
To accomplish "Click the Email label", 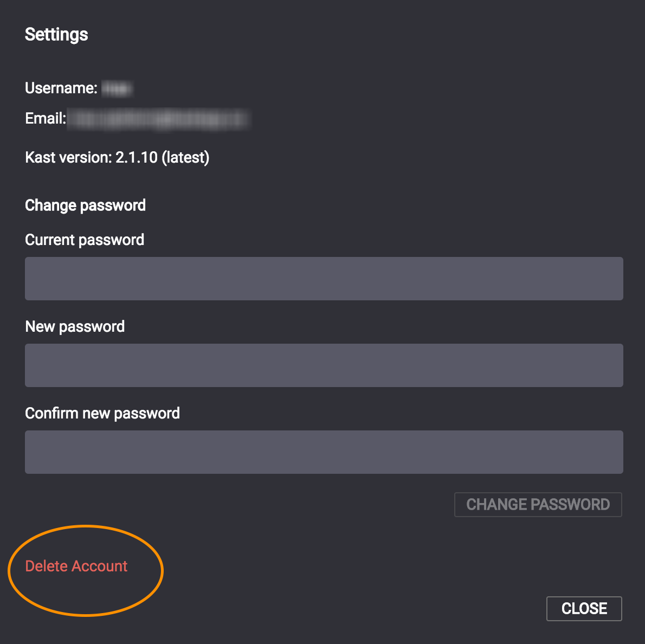I will tap(45, 118).
